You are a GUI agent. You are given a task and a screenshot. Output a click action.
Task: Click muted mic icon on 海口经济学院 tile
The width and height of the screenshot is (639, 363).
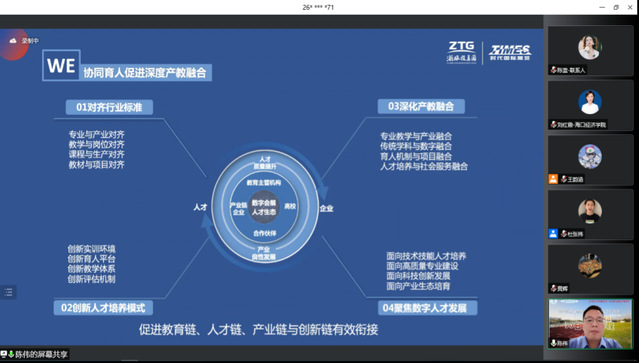pos(553,125)
